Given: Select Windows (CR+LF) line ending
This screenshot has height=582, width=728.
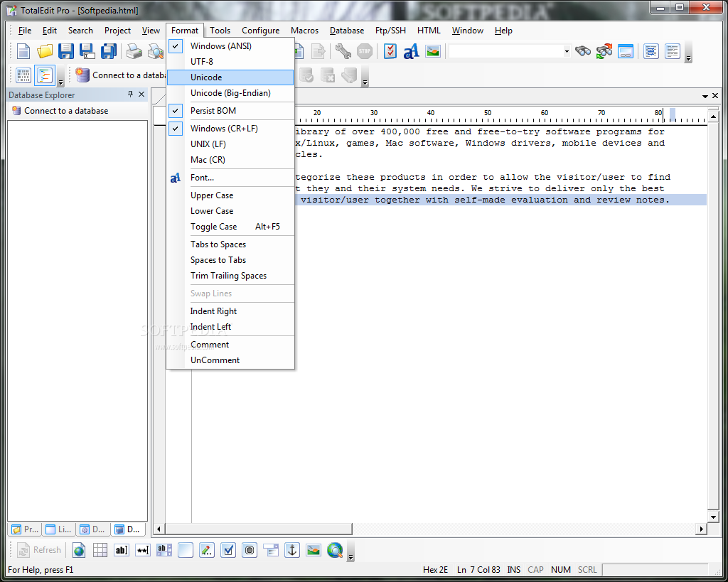Looking at the screenshot, I should [x=230, y=129].
